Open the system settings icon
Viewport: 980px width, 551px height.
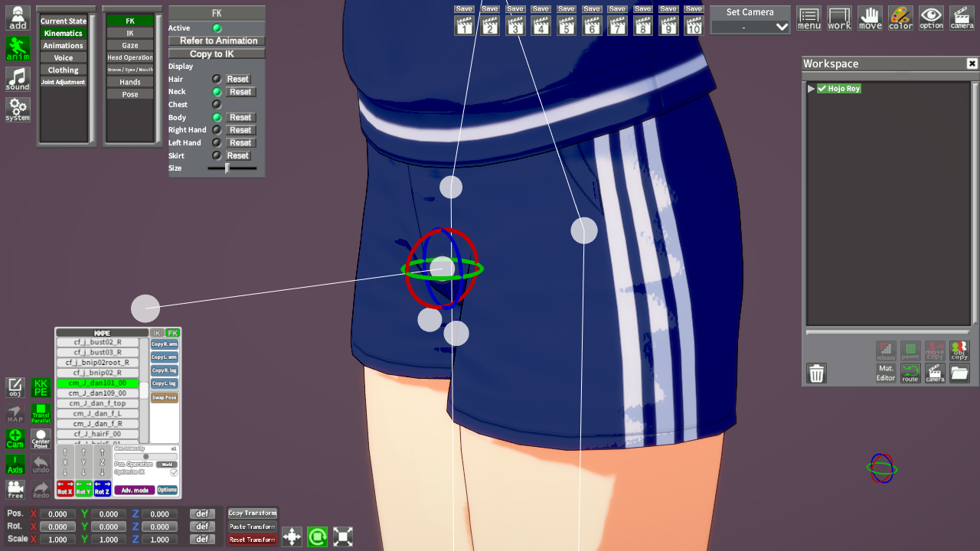click(x=18, y=109)
